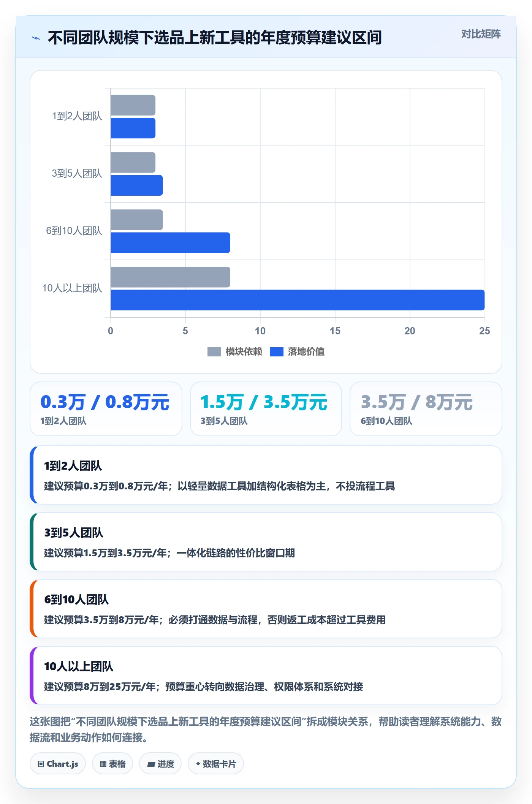
Task: Click the 1到2人团队 detail card heading
Action: point(73,466)
